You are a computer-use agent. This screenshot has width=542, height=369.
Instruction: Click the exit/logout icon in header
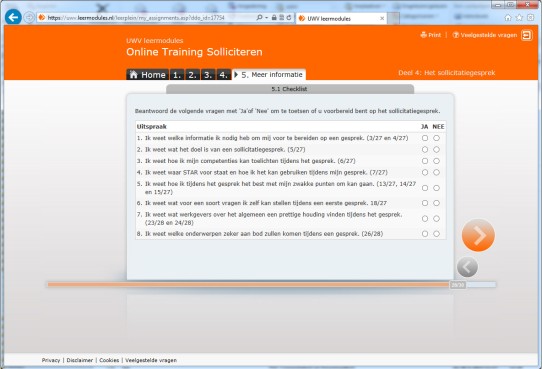coord(527,35)
